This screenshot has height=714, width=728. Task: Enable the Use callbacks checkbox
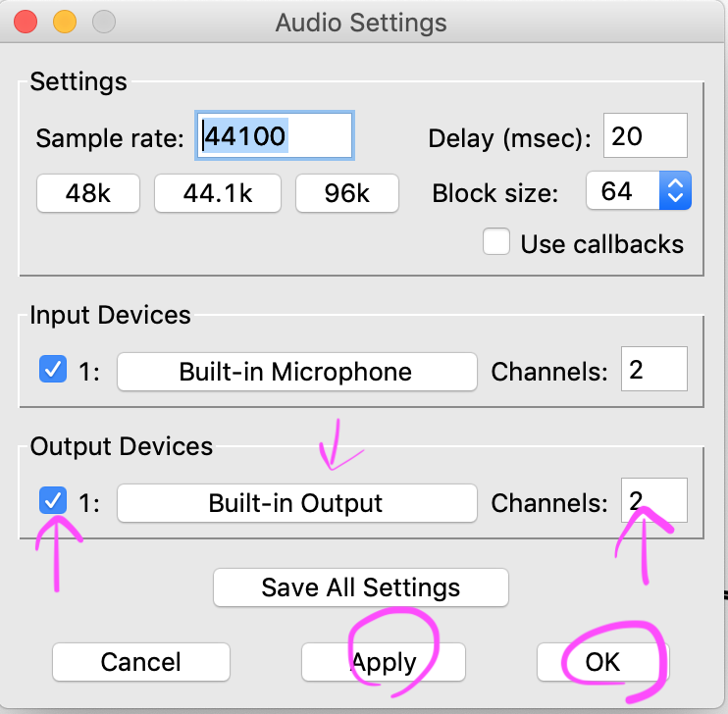click(496, 241)
